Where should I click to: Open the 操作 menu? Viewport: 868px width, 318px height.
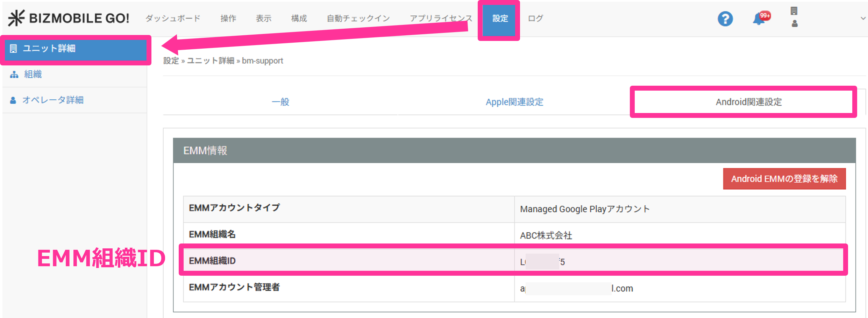point(228,18)
